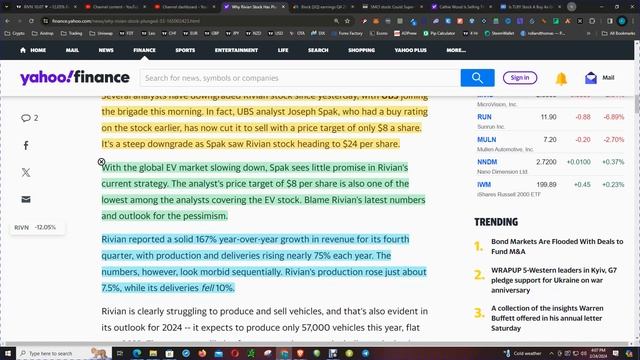This screenshot has width=640, height=360.
Task: Open trending story about Warren Buffett letter
Action: click(547, 318)
